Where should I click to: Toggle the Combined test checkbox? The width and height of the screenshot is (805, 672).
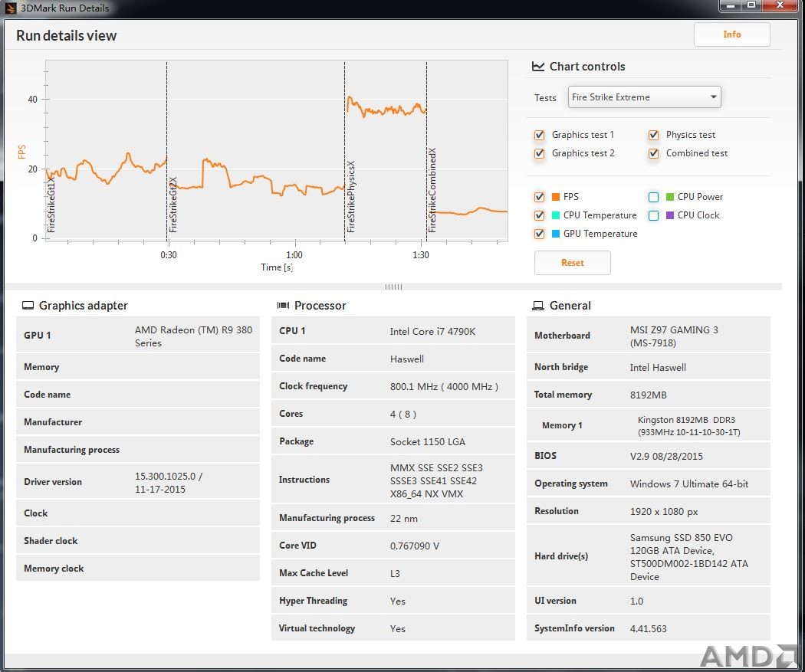653,153
